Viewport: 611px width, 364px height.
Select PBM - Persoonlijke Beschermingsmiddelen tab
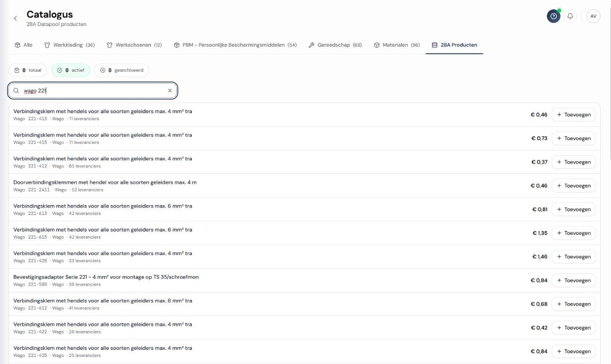tap(235, 45)
